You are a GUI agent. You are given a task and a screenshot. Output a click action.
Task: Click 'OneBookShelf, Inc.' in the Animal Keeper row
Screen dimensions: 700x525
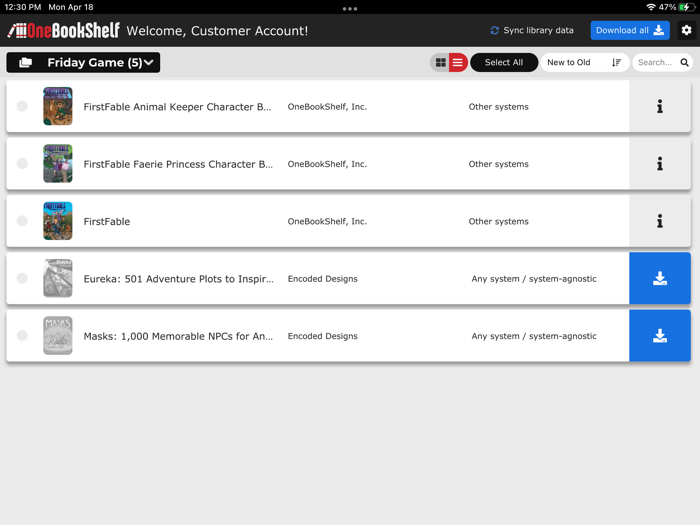327,107
